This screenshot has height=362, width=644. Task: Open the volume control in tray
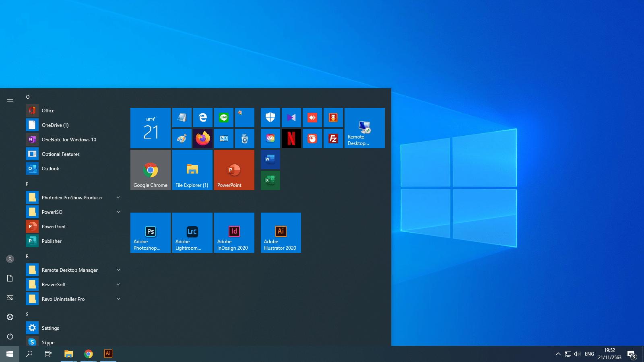click(577, 354)
